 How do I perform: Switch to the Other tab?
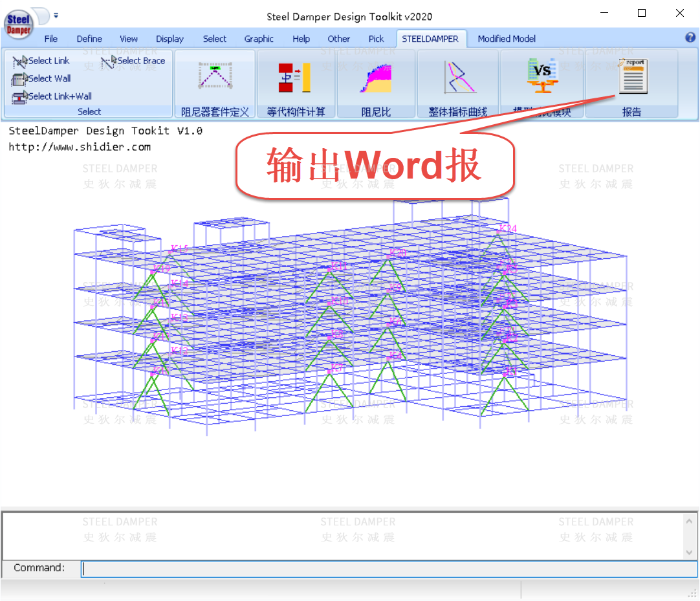click(x=339, y=39)
